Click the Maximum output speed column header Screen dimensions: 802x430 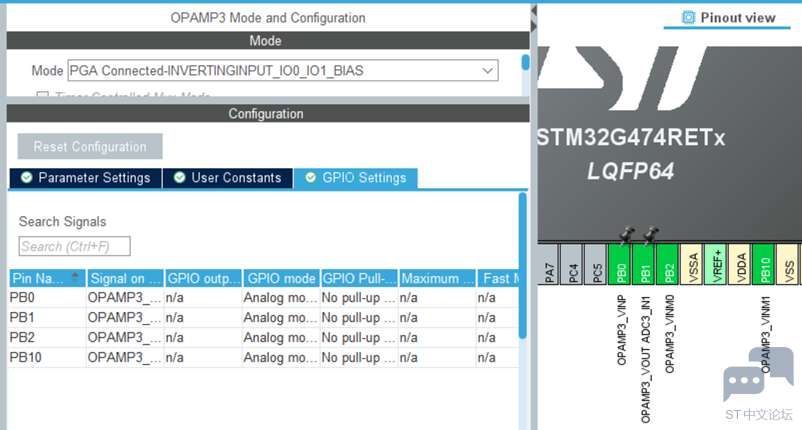pyautogui.click(x=437, y=279)
